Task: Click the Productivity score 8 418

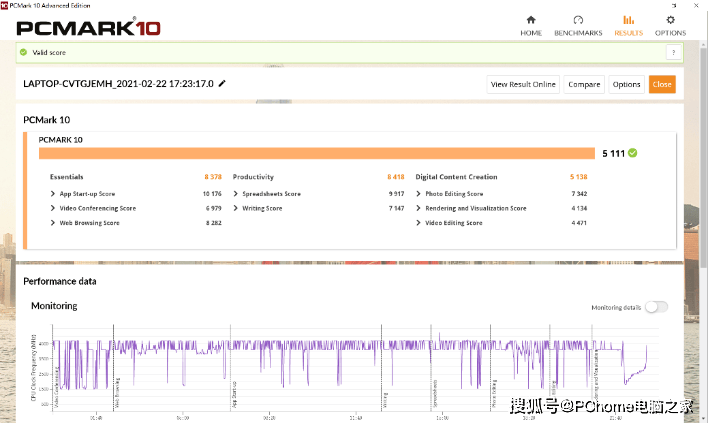Action: (x=396, y=177)
